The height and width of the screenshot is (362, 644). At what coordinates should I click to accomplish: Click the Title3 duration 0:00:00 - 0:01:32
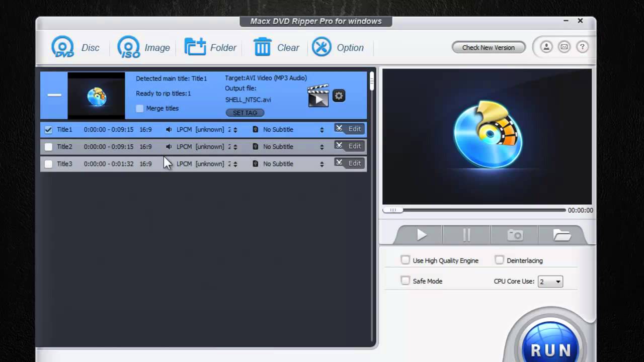click(109, 164)
